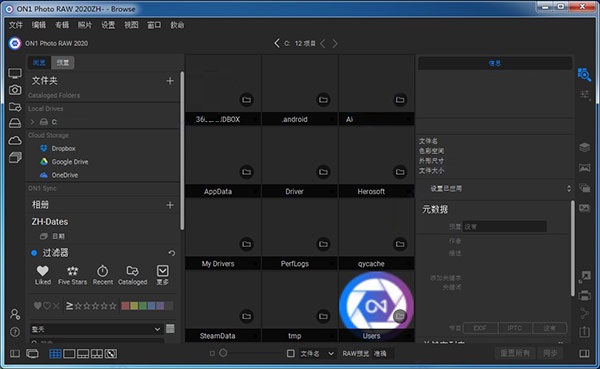Toggle the thumbnail checkbox beside sort dropdown

pyautogui.click(x=290, y=353)
